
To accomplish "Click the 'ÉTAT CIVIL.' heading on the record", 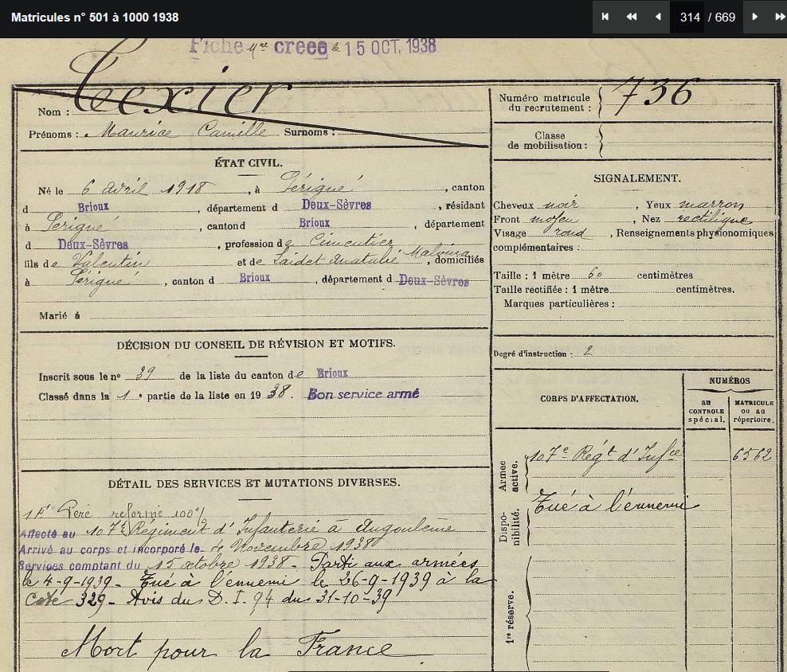I will pyautogui.click(x=248, y=163).
